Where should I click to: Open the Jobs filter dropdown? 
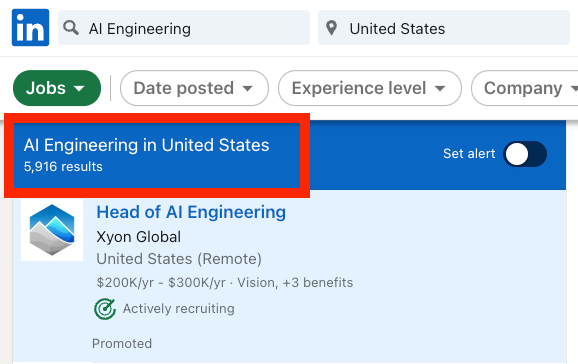tap(57, 88)
